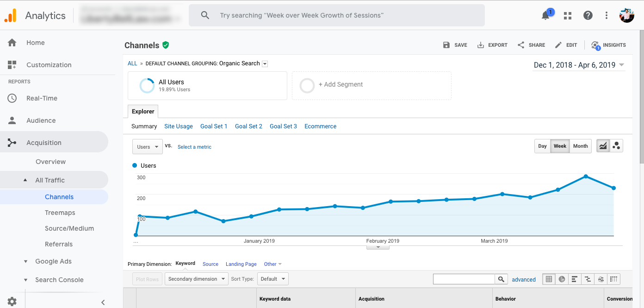Open the date range picker dropdown
Screen dimensions: 644x308
coord(579,65)
